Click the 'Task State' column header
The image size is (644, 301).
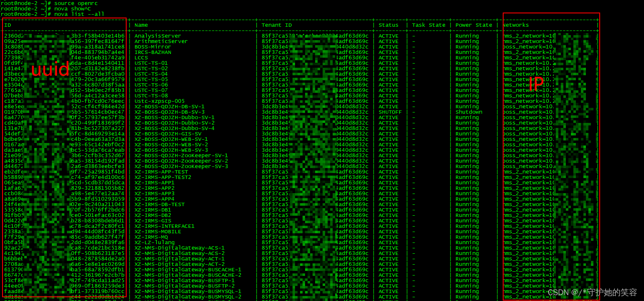[x=429, y=25]
